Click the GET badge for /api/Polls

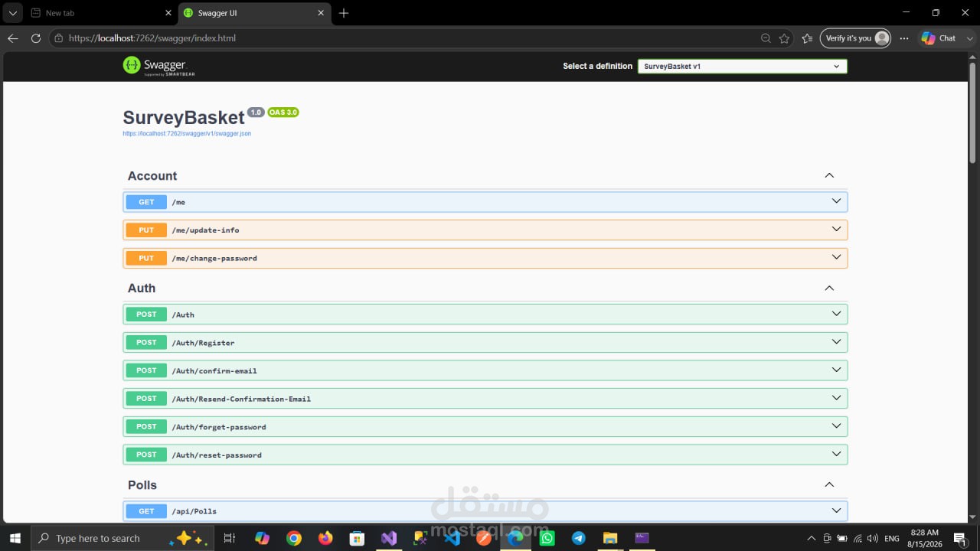click(146, 511)
